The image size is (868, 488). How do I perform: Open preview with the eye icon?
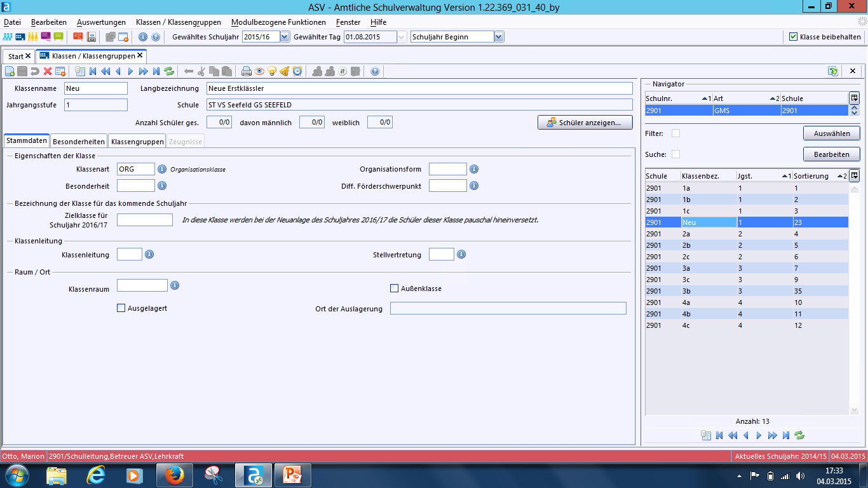click(x=259, y=71)
